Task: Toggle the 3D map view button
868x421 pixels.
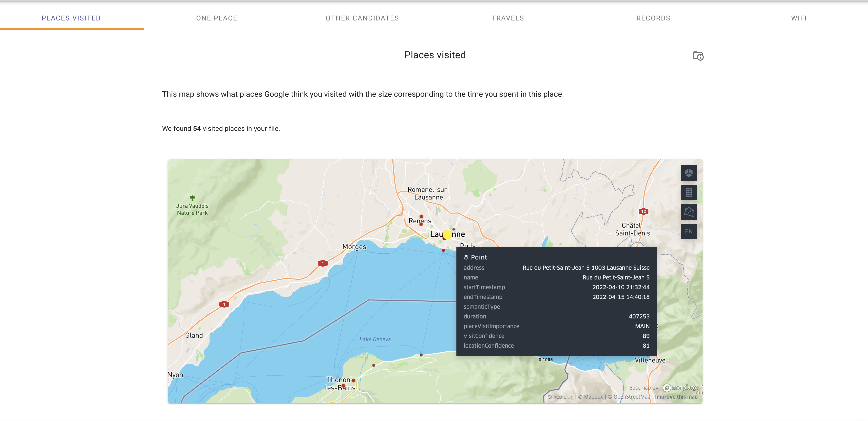Action: coord(688,173)
